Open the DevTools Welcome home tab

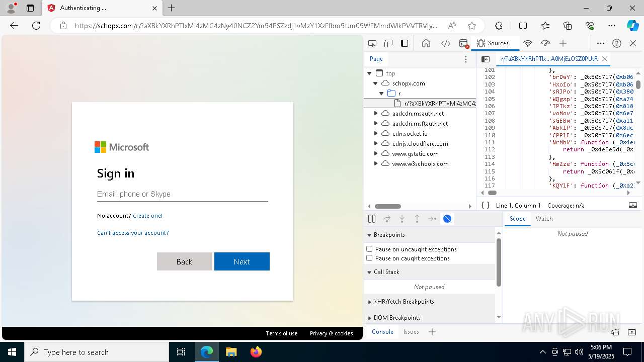[x=426, y=43]
